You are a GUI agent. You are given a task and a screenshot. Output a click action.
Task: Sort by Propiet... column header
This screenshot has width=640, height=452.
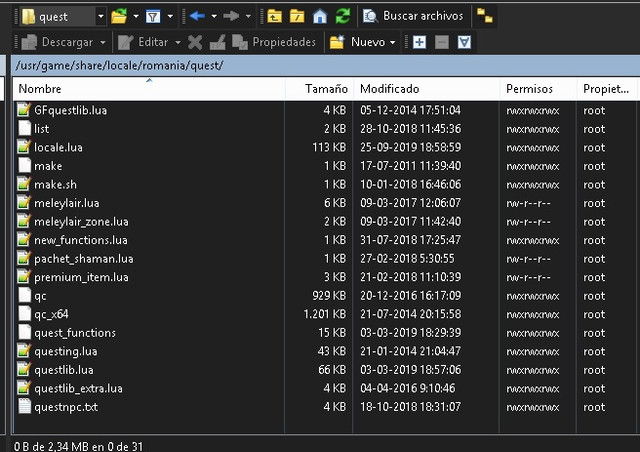coord(607,89)
